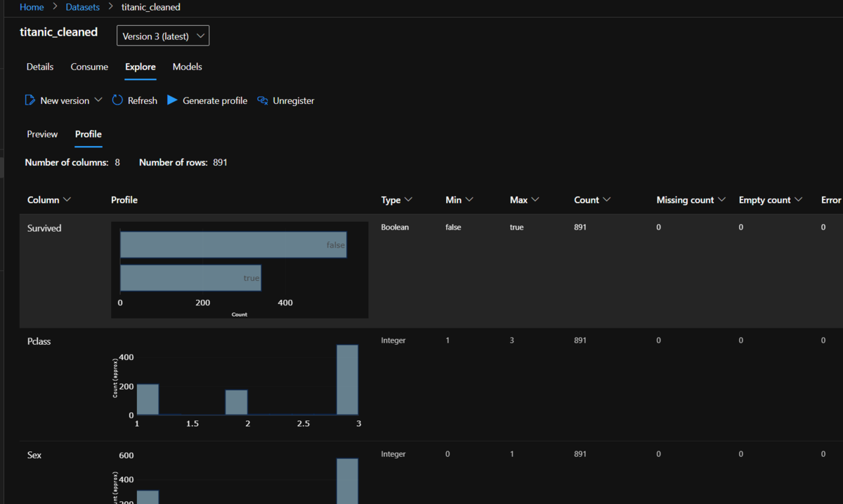Screen dimensions: 843x504
Task: Open the Min column header dropdown
Action: point(469,200)
